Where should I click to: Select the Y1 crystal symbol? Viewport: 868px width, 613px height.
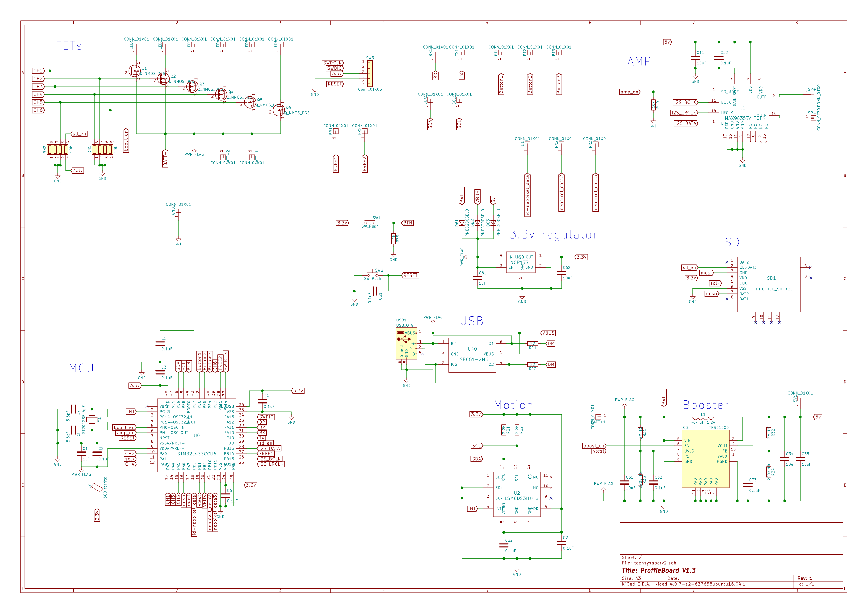[x=92, y=419]
